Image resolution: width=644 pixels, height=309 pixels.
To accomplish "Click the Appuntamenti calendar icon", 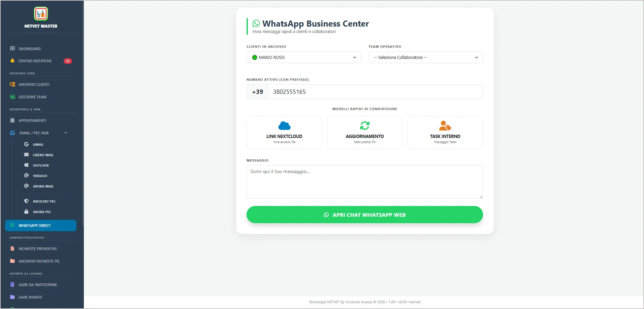I will pyautogui.click(x=12, y=121).
